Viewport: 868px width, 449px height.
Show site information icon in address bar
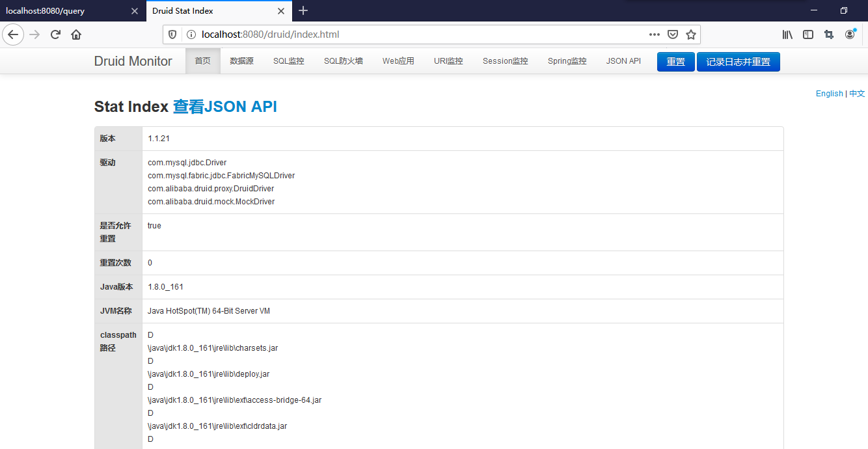click(191, 34)
